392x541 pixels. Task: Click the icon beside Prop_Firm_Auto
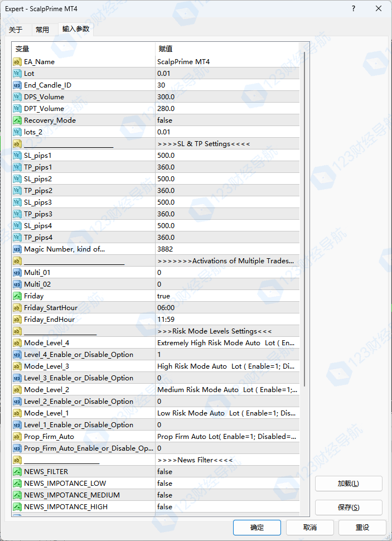coord(17,437)
